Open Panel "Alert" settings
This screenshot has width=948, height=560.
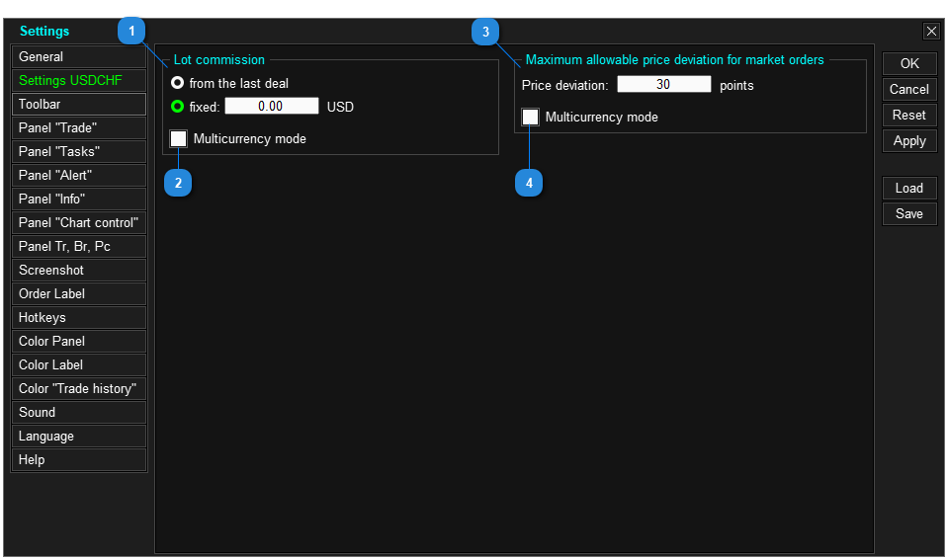pos(79,175)
